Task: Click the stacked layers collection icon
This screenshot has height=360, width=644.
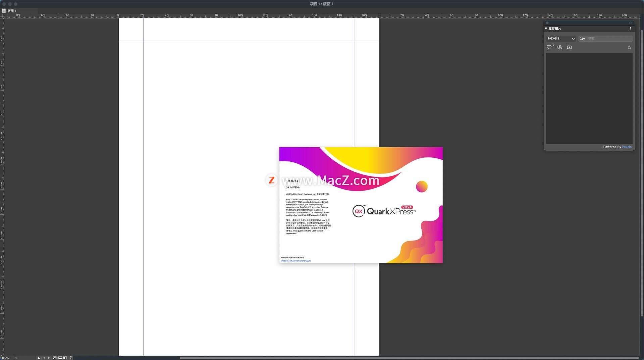Action: pos(560,47)
